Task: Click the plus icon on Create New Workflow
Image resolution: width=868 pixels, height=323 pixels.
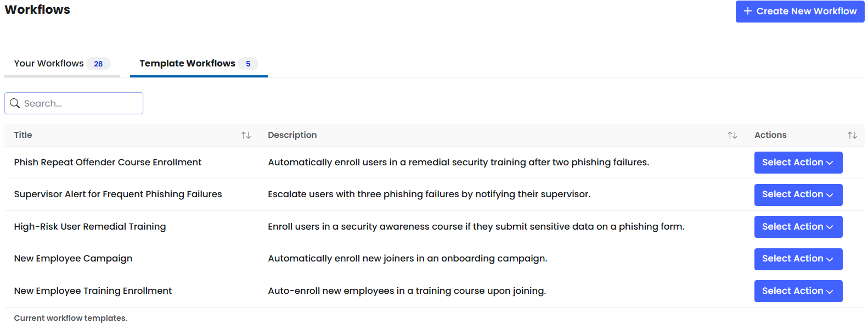Action: coord(747,11)
